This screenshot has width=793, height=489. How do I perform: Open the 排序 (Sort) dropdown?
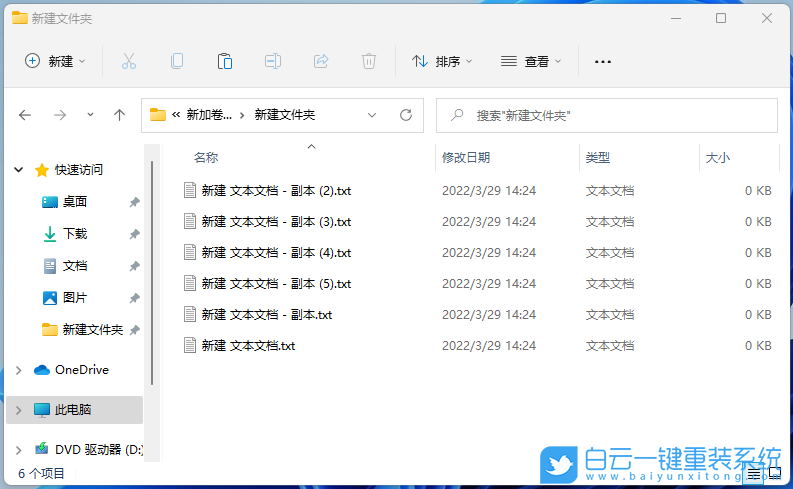(442, 62)
